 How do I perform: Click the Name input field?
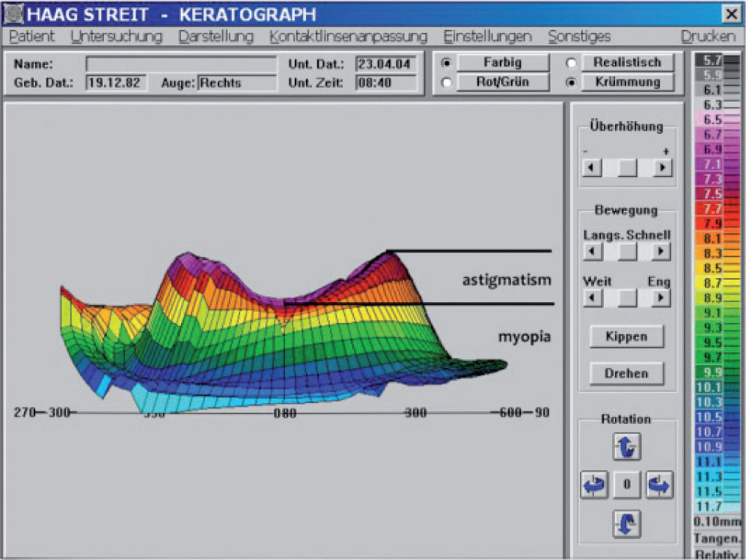click(181, 64)
